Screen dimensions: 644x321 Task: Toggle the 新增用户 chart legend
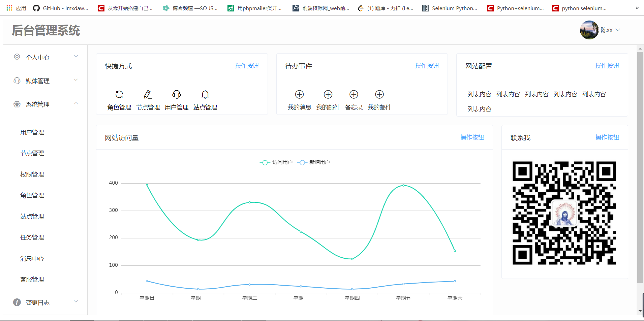[x=313, y=162]
